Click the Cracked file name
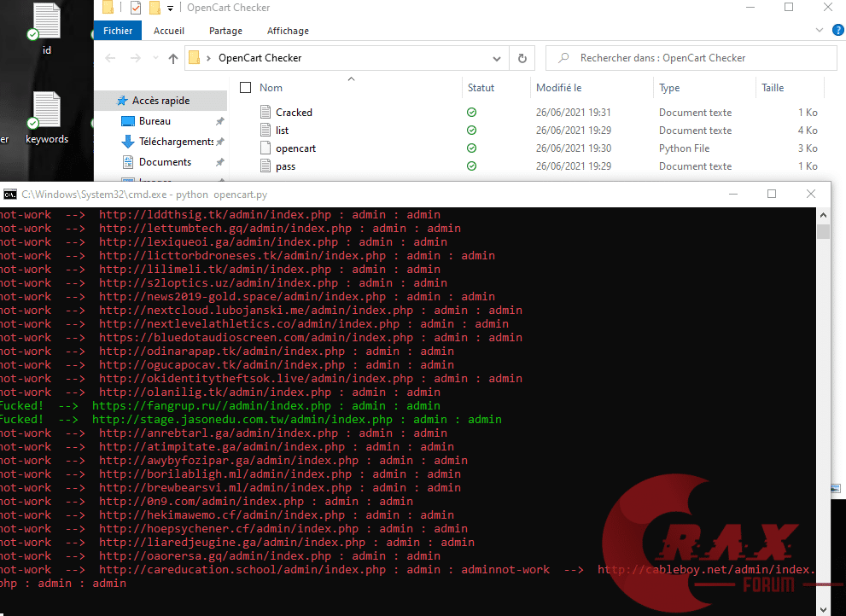Image resolution: width=846 pixels, height=616 pixels. 294,113
